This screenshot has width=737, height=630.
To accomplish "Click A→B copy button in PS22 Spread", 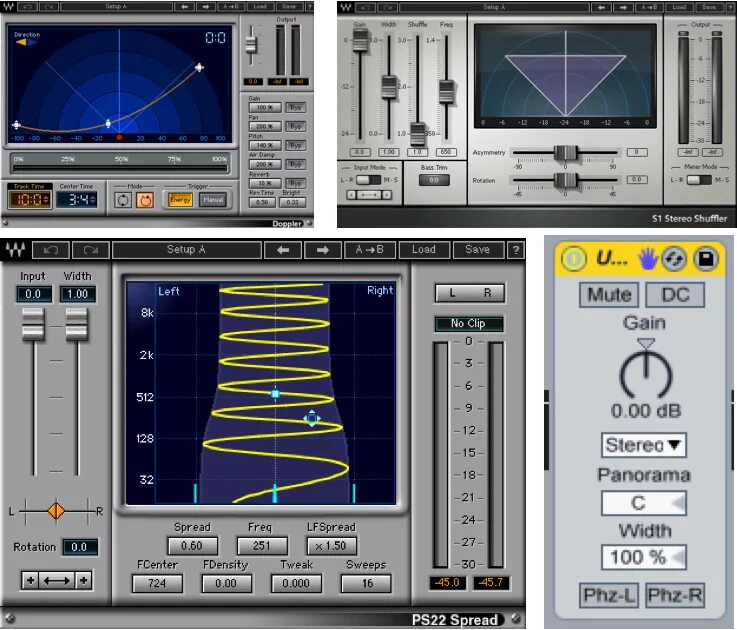I will coord(370,250).
